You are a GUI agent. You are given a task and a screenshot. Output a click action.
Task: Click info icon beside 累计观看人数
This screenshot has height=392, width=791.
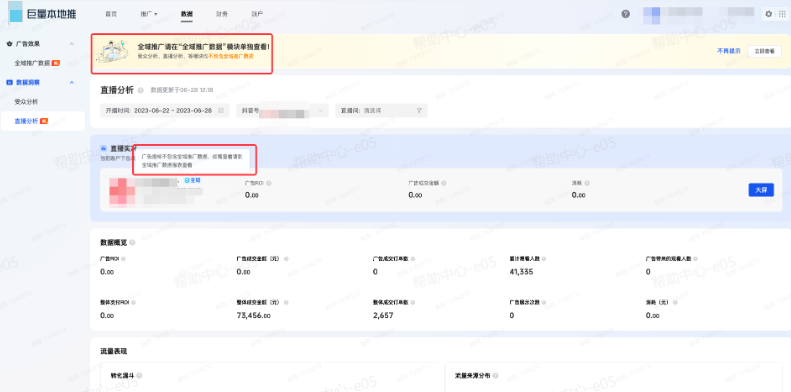pyautogui.click(x=544, y=259)
